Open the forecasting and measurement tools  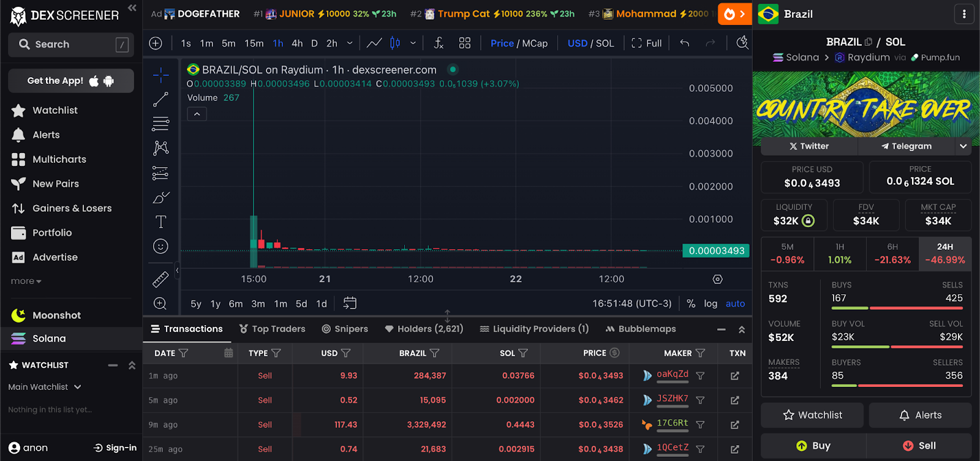(160, 173)
